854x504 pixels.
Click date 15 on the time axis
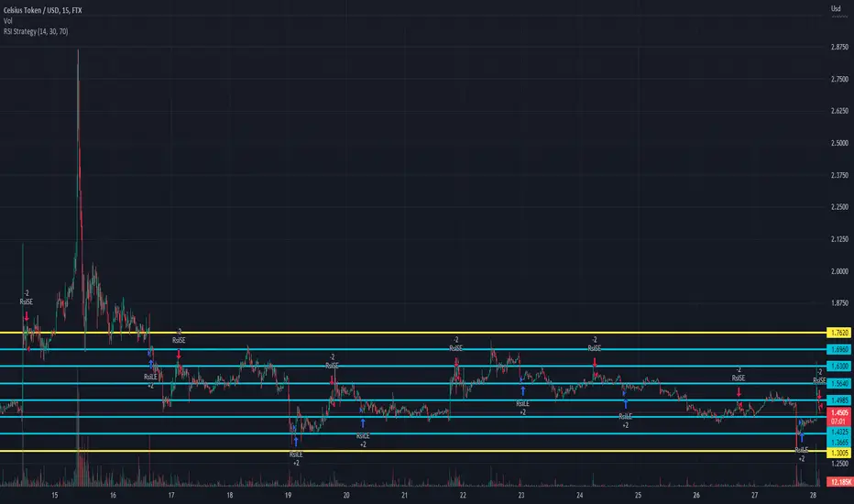[x=54, y=495]
